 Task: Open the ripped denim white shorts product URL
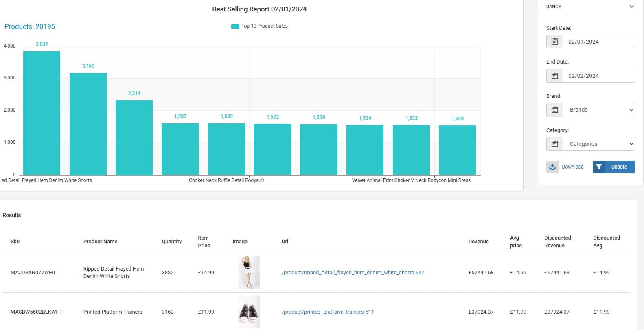pos(353,273)
